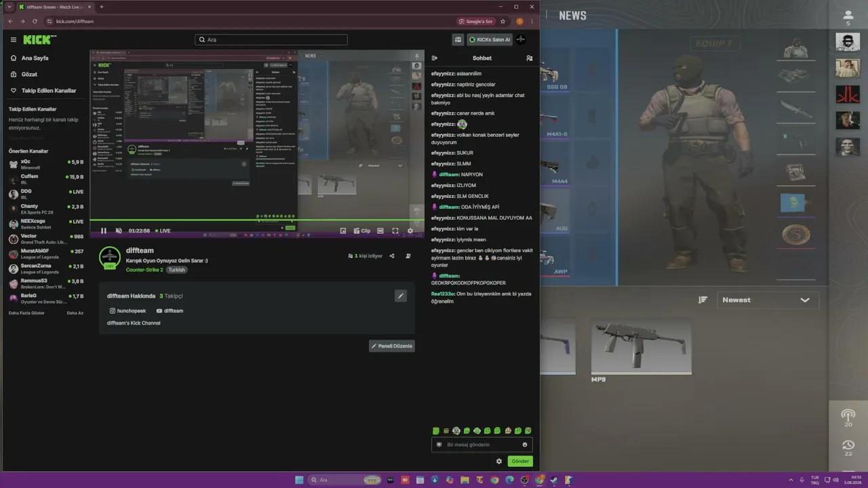Open the Kick hamburger sidebar menu
The height and width of the screenshot is (488, 868).
13,40
